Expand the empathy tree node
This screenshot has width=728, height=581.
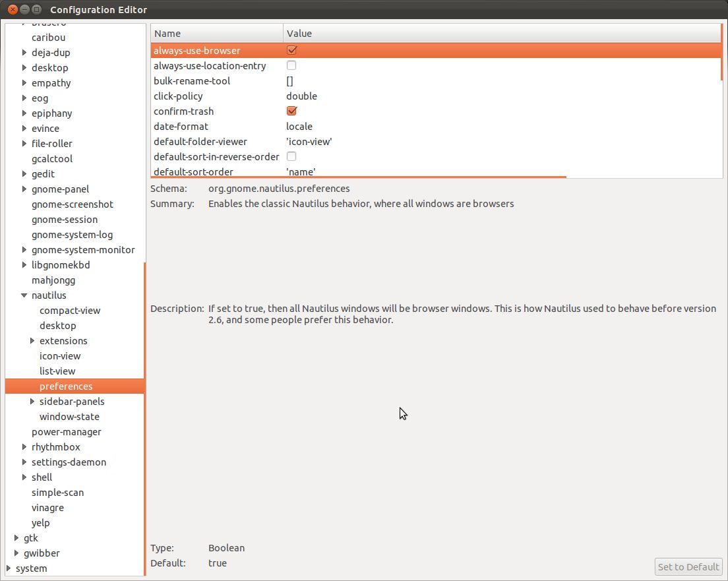coord(24,82)
